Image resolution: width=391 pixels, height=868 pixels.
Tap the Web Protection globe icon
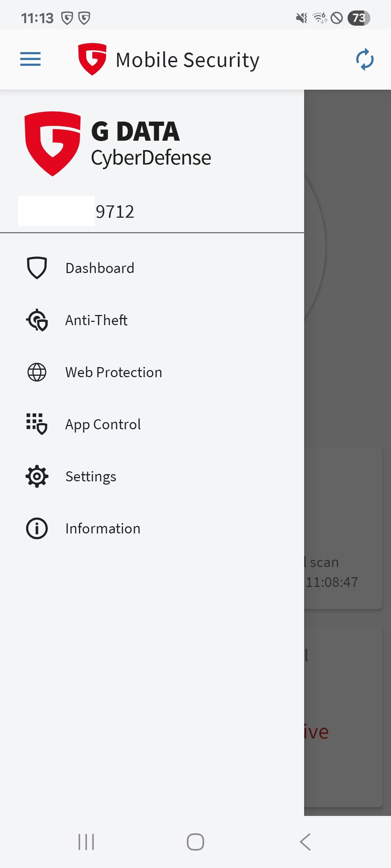coord(37,372)
